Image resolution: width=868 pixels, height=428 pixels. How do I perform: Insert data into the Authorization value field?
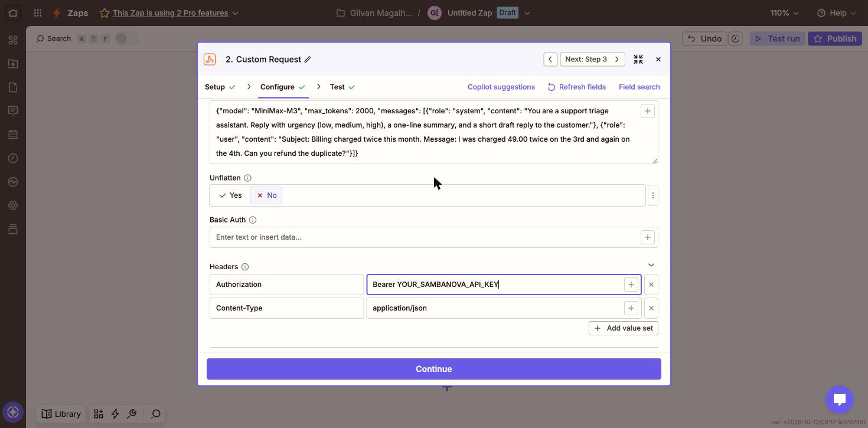(631, 285)
